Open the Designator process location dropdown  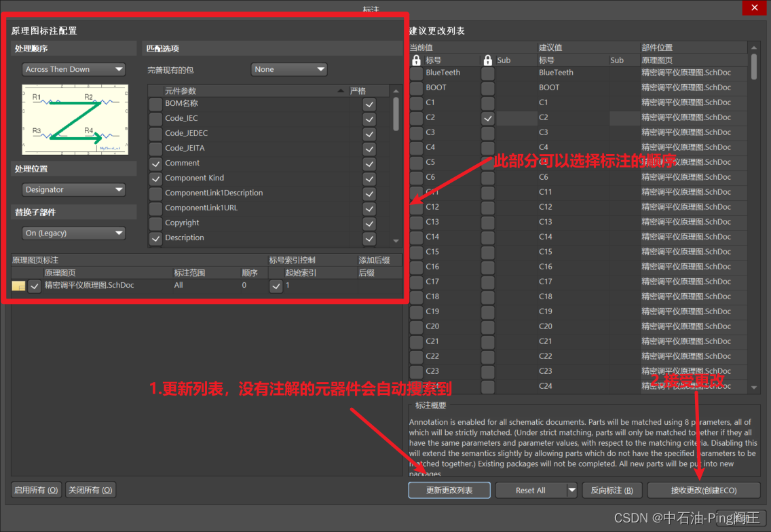[x=73, y=189]
